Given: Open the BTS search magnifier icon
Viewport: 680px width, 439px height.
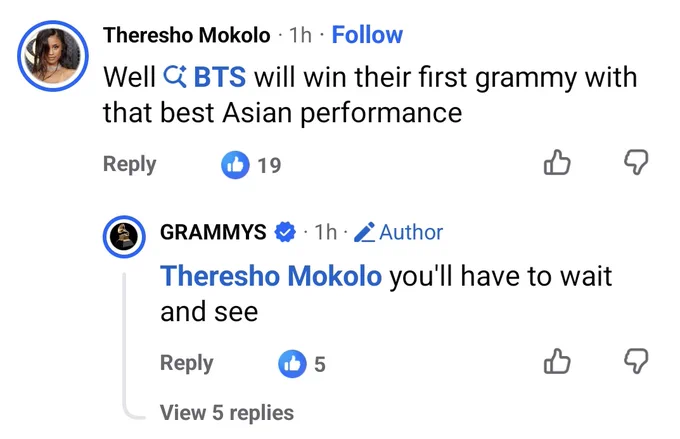Looking at the screenshot, I should (175, 76).
